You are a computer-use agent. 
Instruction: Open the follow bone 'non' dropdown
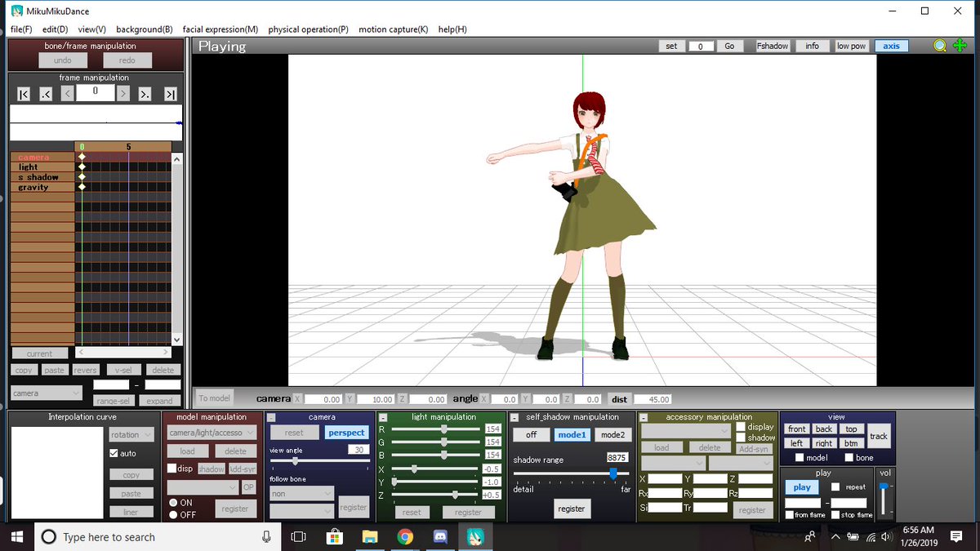coord(302,494)
